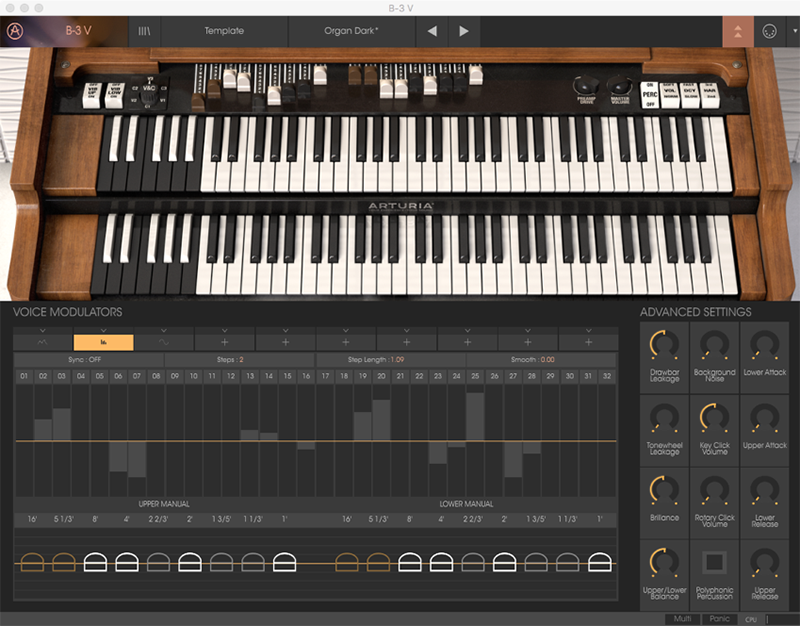Select Lower Manual 1 1/3' drawbar icon
Image resolution: width=800 pixels, height=626 pixels.
[x=567, y=562]
